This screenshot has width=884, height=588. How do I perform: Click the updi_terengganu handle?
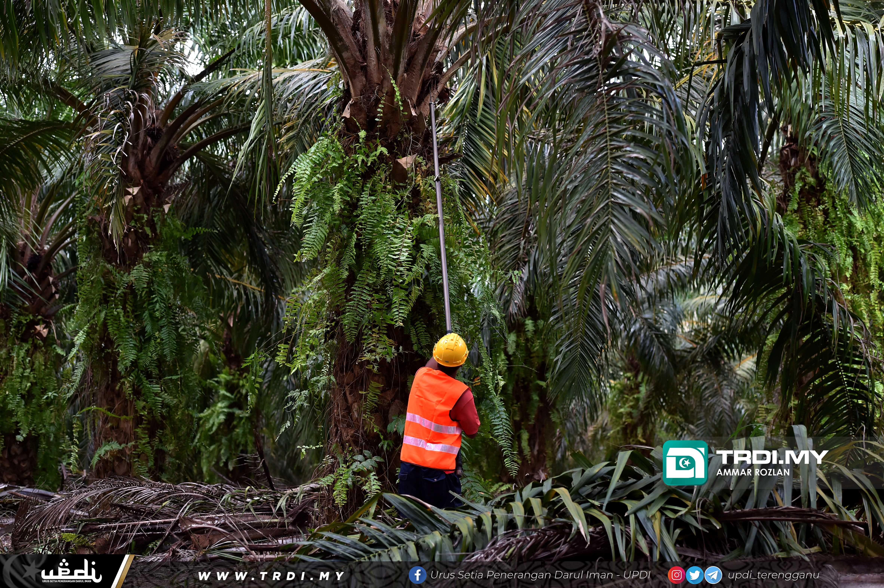[773, 575]
